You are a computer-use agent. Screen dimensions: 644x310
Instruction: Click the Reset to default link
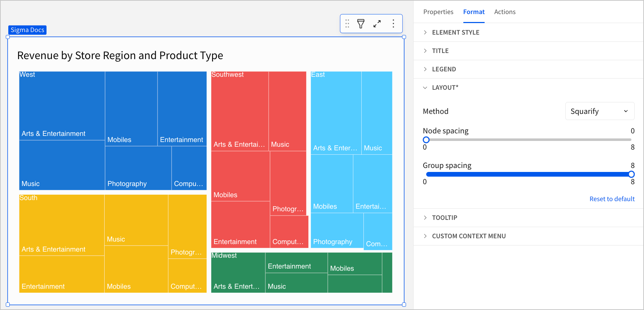click(x=612, y=199)
